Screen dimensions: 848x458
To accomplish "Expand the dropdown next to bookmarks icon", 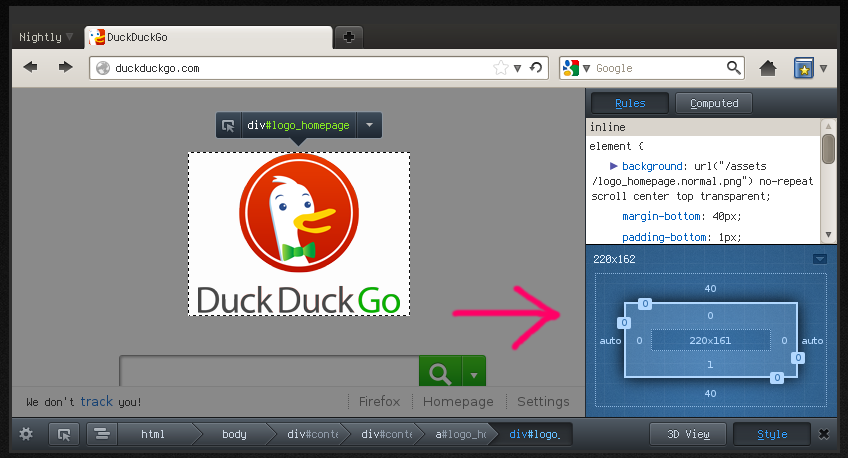I will pyautogui.click(x=823, y=69).
